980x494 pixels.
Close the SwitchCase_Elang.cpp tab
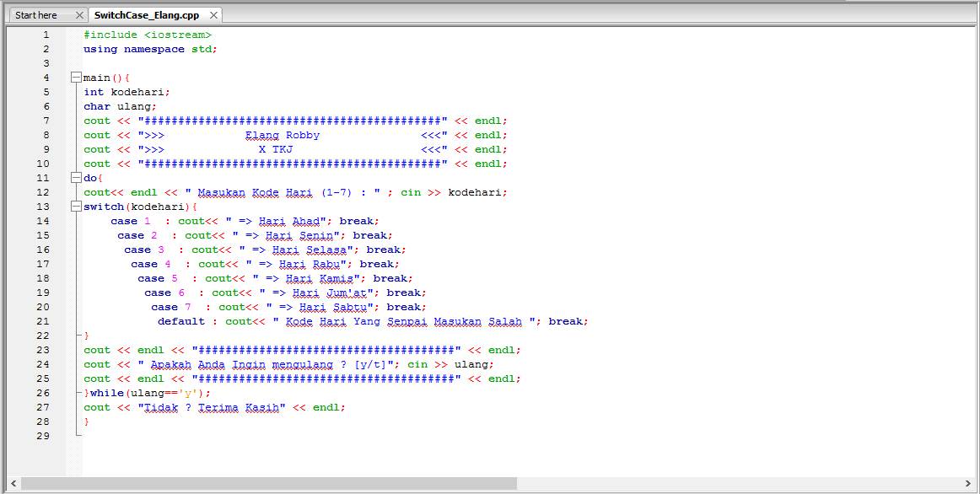[213, 14]
